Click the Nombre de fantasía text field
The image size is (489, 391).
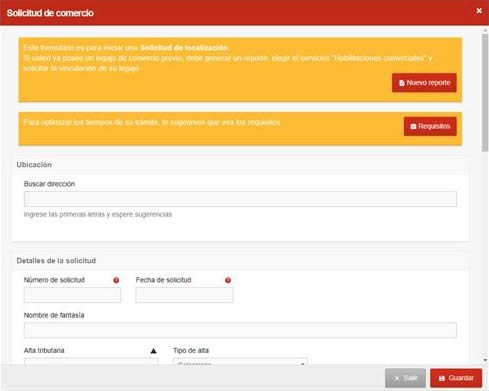pos(240,330)
